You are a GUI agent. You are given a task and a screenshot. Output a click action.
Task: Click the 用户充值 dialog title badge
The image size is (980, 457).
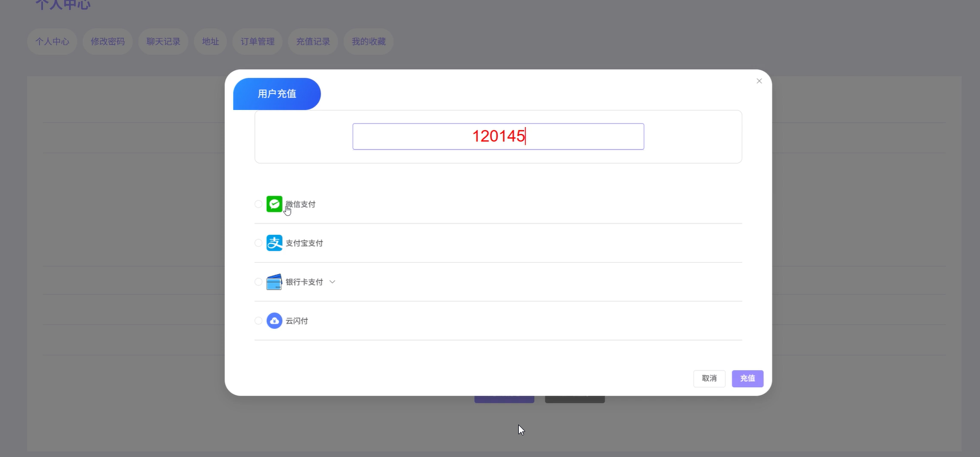(277, 94)
